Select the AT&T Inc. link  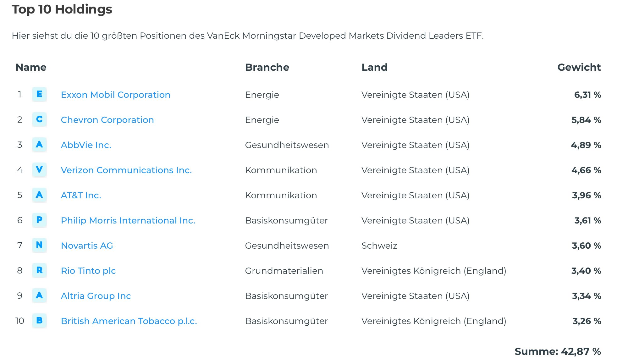[81, 195]
